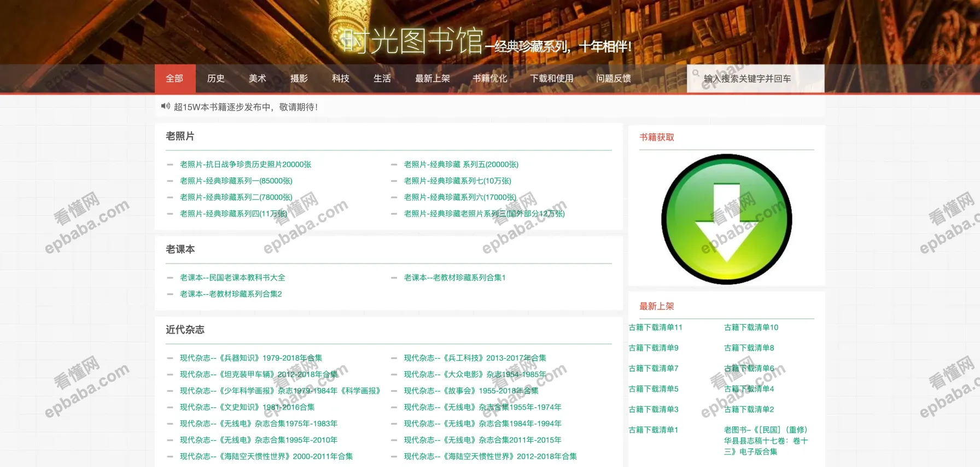
Task: Open 下载和使用 page
Action: pos(552,79)
